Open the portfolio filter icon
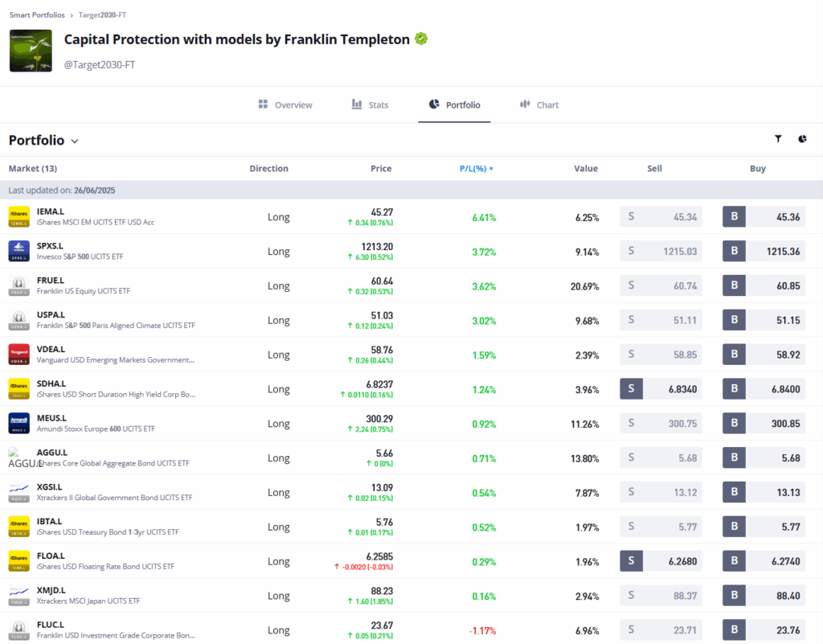This screenshot has height=644, width=823. 778,138
